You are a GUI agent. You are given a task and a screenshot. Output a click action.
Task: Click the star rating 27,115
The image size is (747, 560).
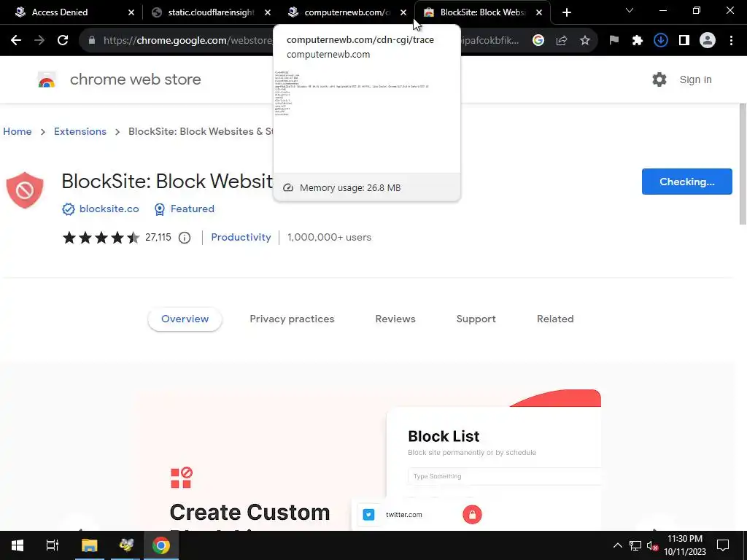(117, 238)
